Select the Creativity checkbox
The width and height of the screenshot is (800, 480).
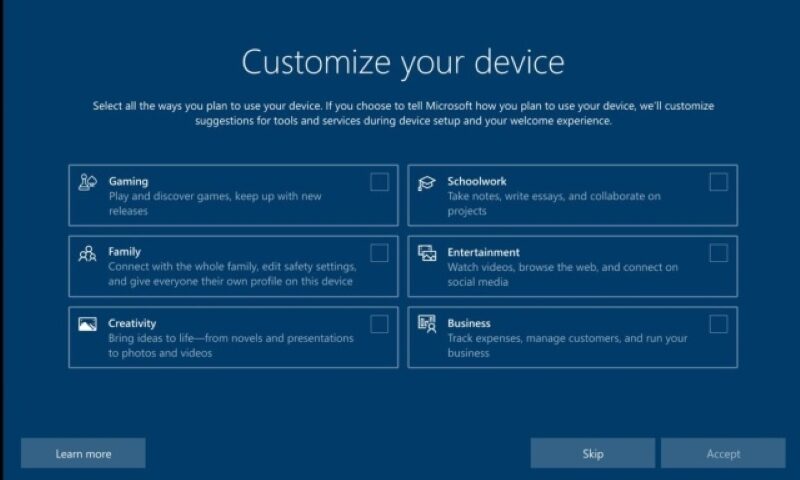(x=379, y=324)
